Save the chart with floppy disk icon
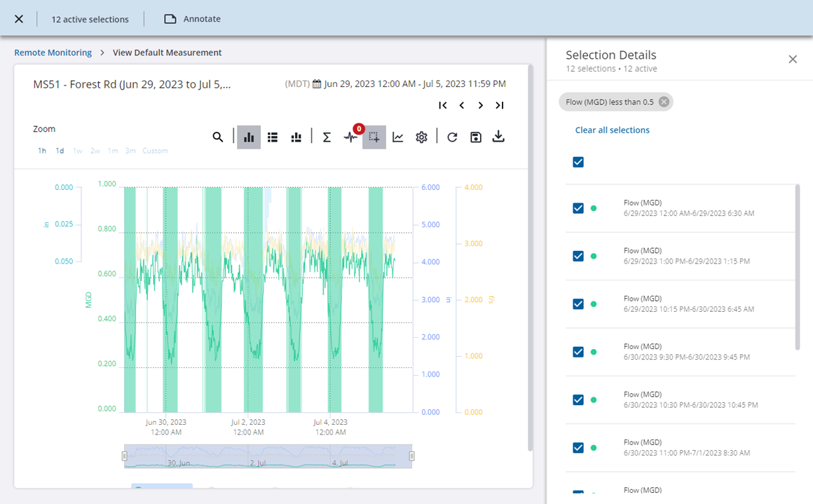The height and width of the screenshot is (504, 813). click(476, 137)
